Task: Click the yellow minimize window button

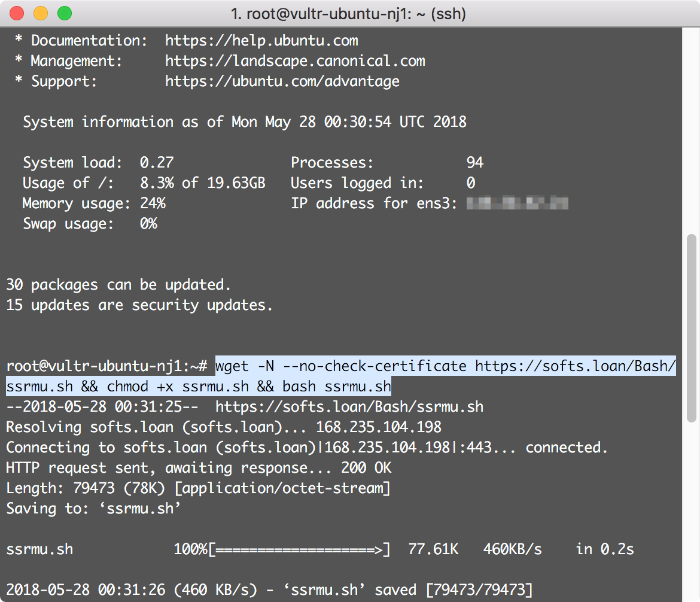Action: coord(41,13)
